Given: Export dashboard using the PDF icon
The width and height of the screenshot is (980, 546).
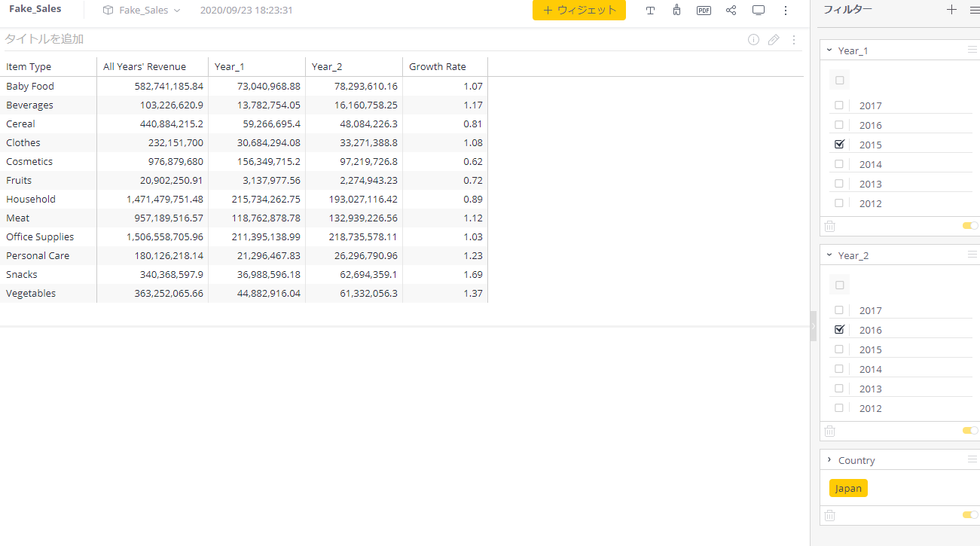Looking at the screenshot, I should 704,11.
